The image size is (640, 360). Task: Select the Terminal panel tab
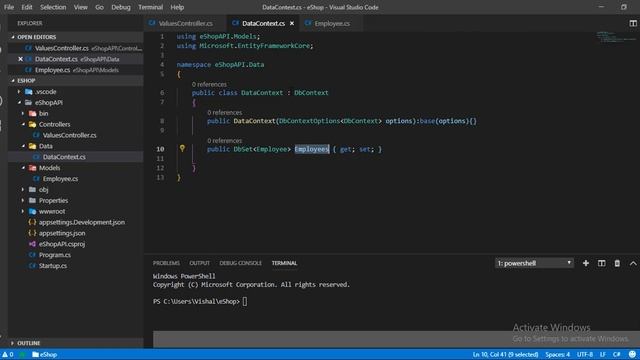284,263
